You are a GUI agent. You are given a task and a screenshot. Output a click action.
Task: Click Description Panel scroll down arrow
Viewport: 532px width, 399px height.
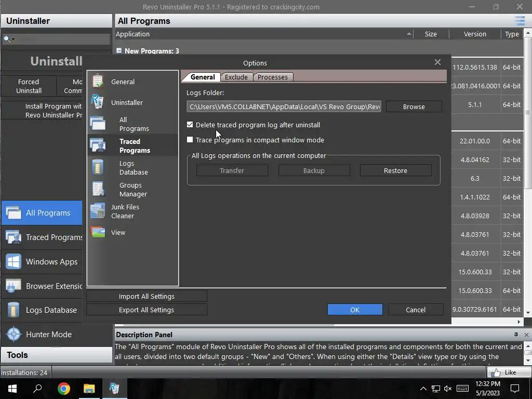pyautogui.click(x=528, y=361)
